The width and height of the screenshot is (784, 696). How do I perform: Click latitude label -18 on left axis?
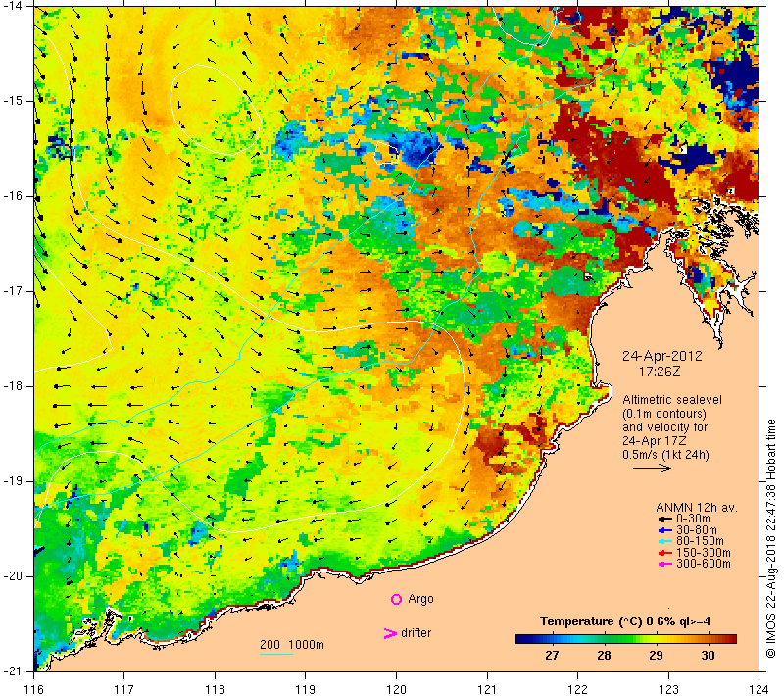13,386
